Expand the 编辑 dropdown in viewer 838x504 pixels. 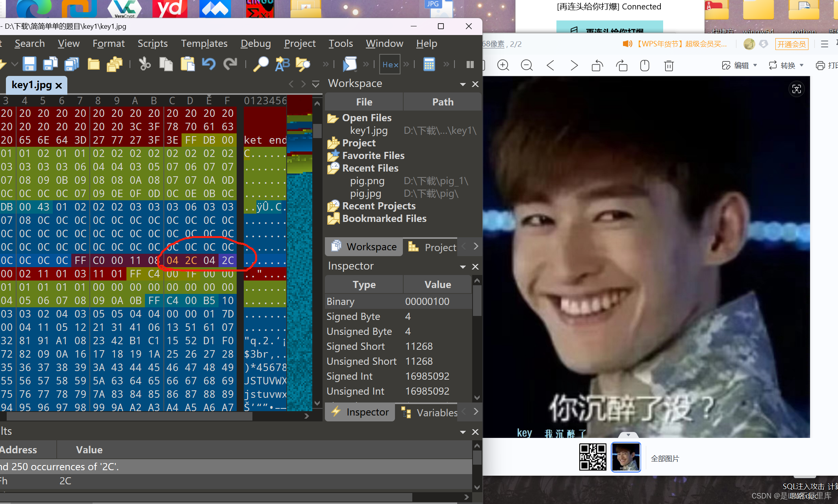pos(755,65)
